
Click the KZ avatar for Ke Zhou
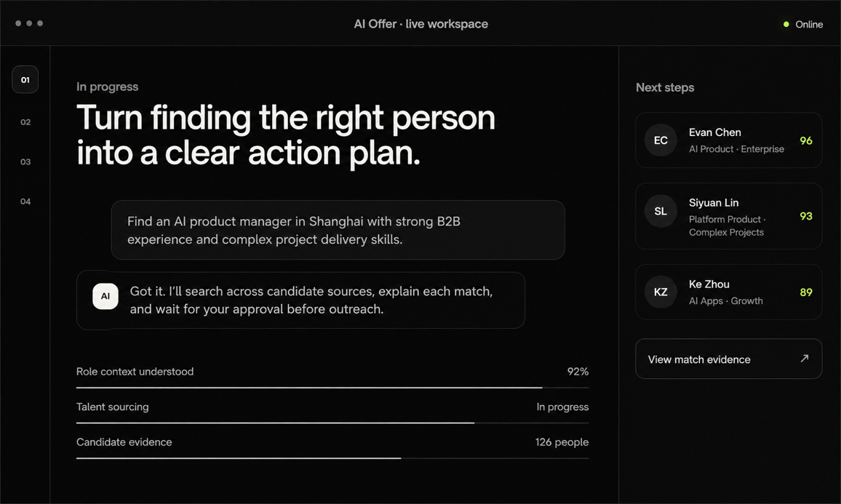pos(661,292)
